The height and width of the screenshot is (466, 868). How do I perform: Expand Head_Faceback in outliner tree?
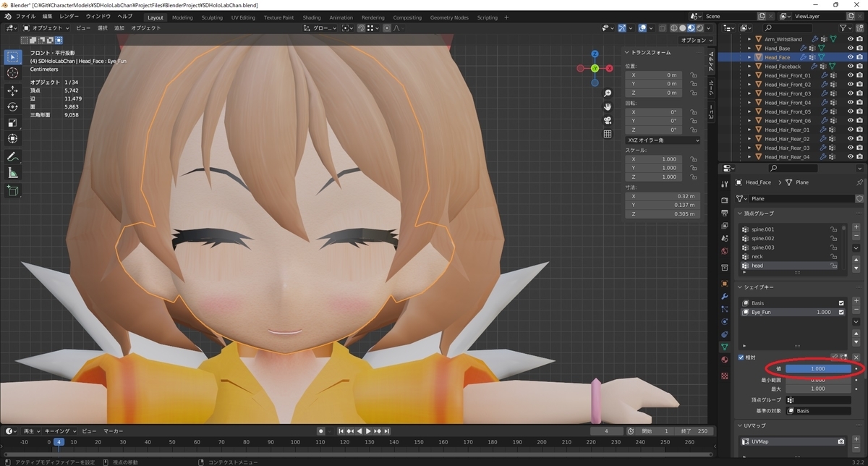750,67
